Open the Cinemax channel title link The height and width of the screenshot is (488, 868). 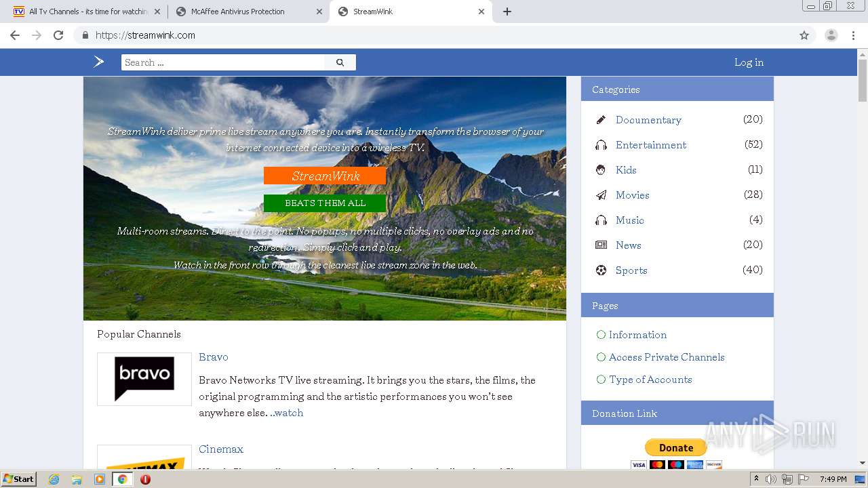coord(221,449)
